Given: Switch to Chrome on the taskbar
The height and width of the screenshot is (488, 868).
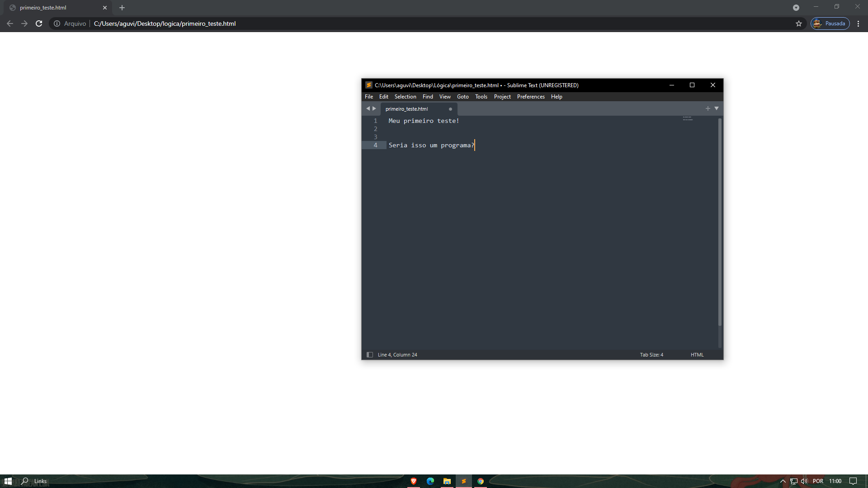Looking at the screenshot, I should [480, 481].
